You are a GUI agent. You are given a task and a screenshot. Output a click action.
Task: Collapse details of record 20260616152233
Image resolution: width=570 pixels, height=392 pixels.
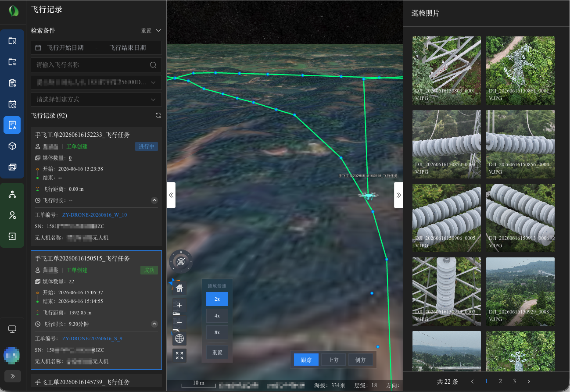(154, 200)
